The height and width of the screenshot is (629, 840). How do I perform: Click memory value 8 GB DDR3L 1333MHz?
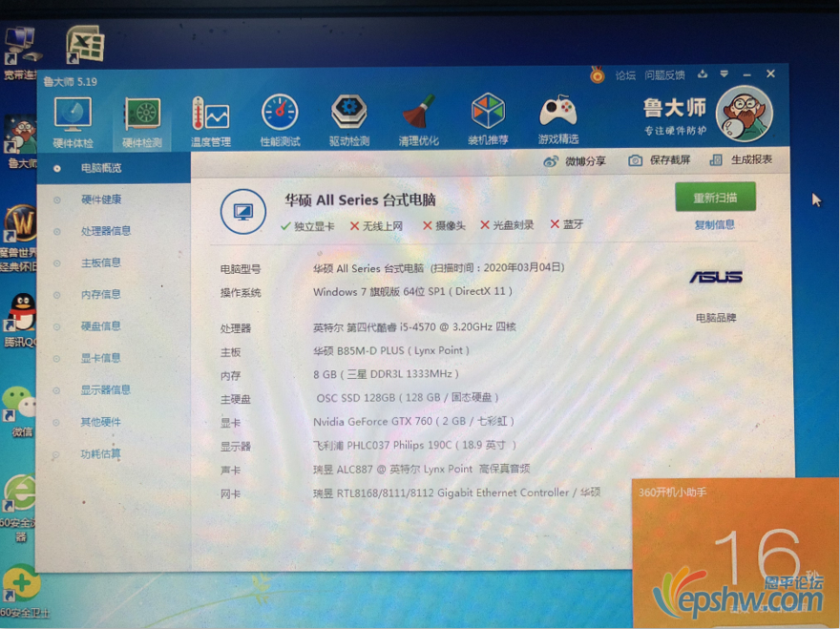coord(386,374)
